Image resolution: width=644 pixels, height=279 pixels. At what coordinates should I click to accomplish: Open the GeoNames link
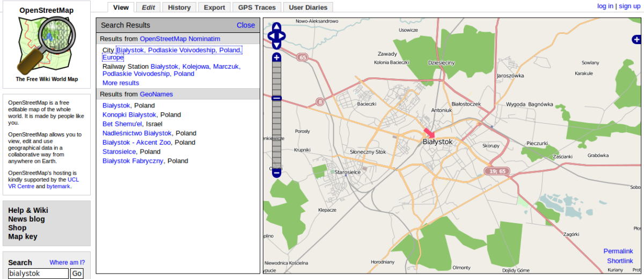point(156,94)
